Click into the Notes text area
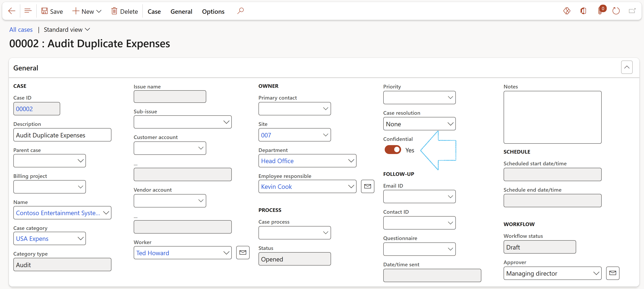Image resolution: width=644 pixels, height=289 pixels. coord(552,117)
